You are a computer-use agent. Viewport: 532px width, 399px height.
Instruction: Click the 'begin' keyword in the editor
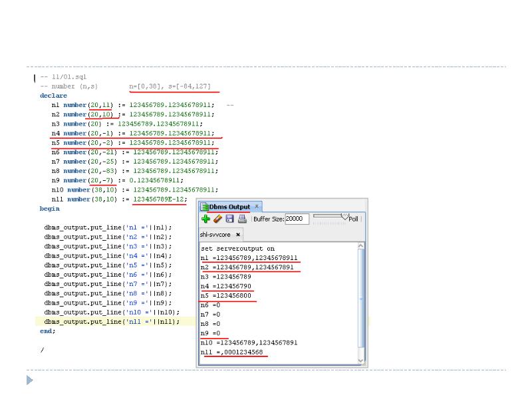click(49, 209)
